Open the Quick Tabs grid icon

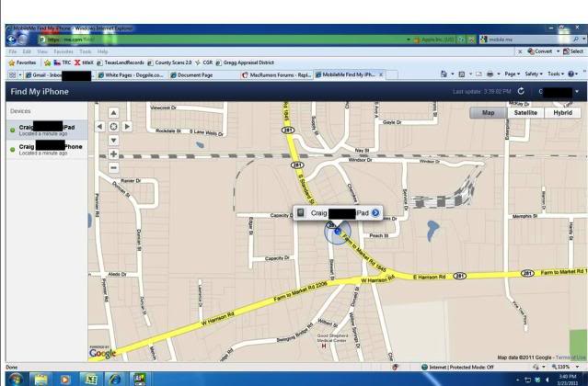pos(12,74)
